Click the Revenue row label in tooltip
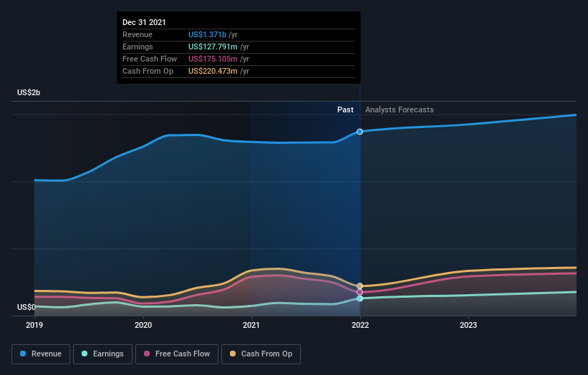This screenshot has height=375, width=588. coord(138,34)
